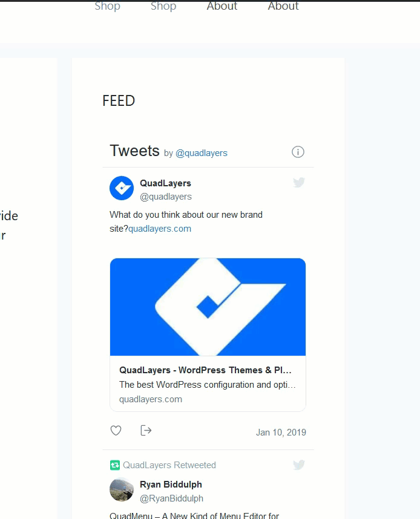Follow quadlayers.com link in tweet text
Screen dimensions: 420x519
(160, 229)
